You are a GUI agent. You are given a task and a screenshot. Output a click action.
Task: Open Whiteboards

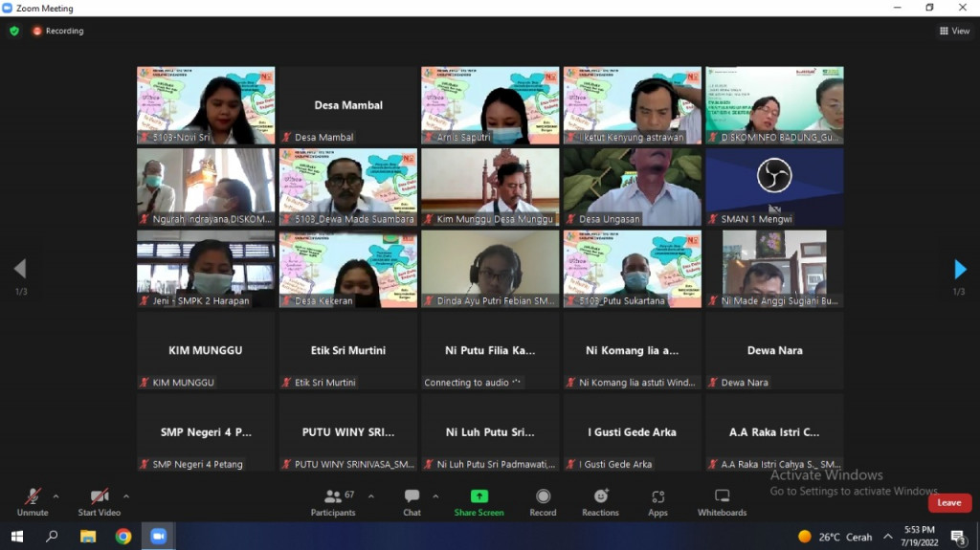pos(722,501)
